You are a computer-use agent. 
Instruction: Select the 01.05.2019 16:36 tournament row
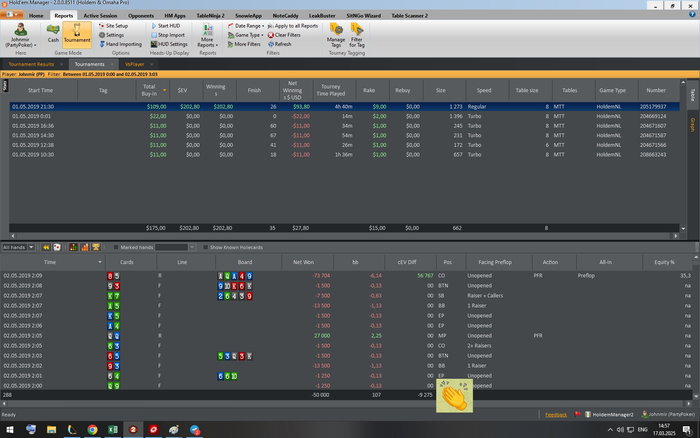[344, 126]
